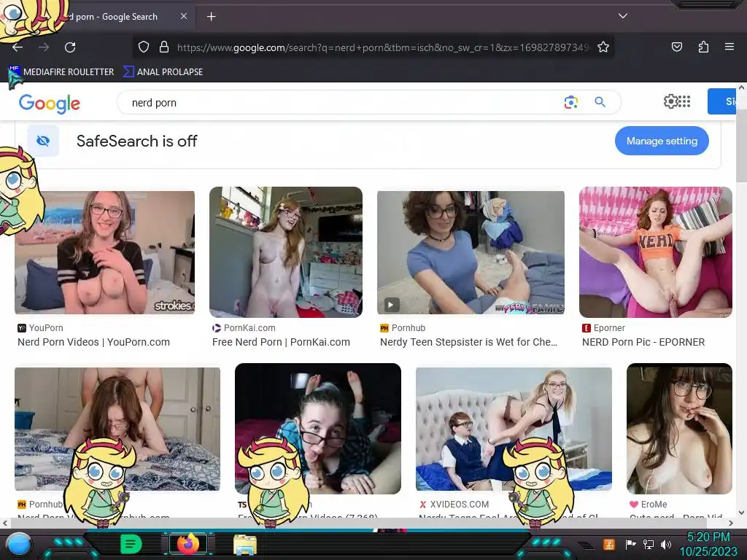
Task: Open the volume control speaker icon
Action: pyautogui.click(x=665, y=544)
